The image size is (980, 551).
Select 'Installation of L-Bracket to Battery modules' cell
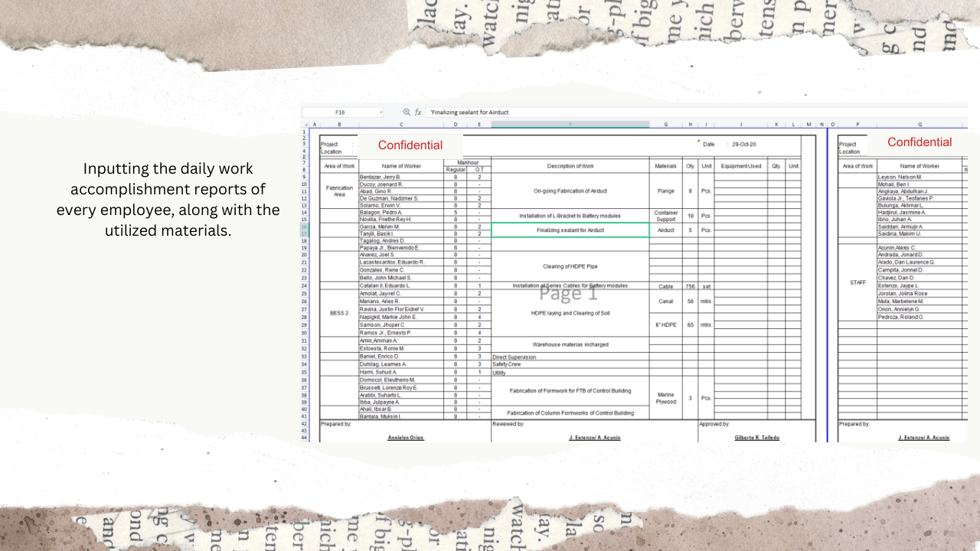(x=570, y=216)
